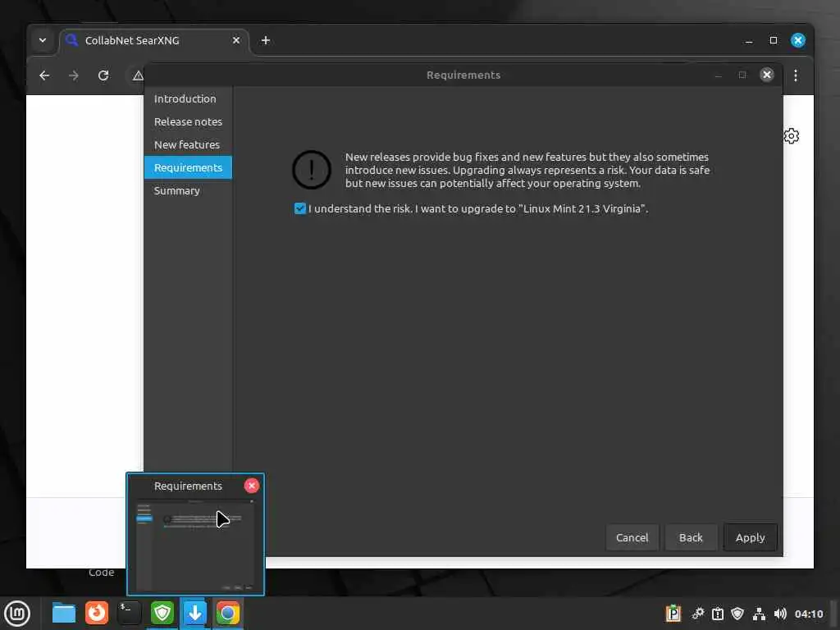The width and height of the screenshot is (840, 630).
Task: Open the clipboard tray icon
Action: pyautogui.click(x=718, y=614)
